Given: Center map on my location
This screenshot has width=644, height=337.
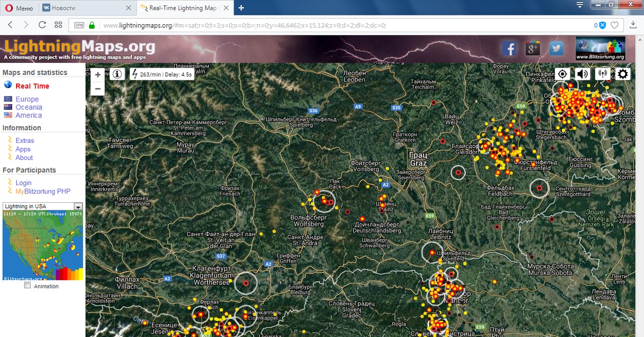Looking at the screenshot, I should point(562,74).
